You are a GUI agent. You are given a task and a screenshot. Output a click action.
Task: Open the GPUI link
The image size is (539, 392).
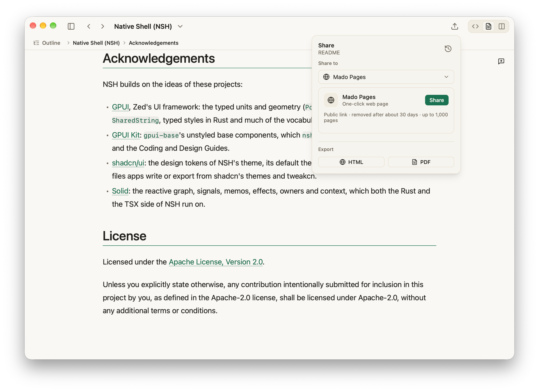click(x=120, y=107)
